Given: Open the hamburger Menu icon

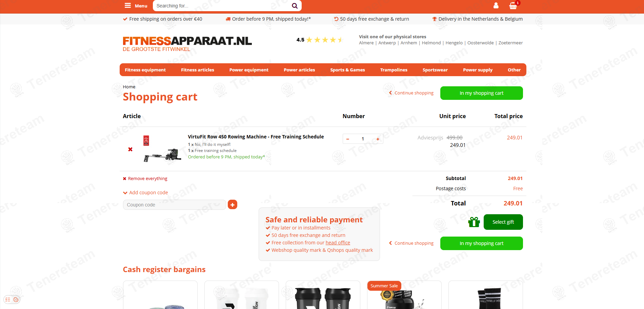Looking at the screenshot, I should [128, 5].
